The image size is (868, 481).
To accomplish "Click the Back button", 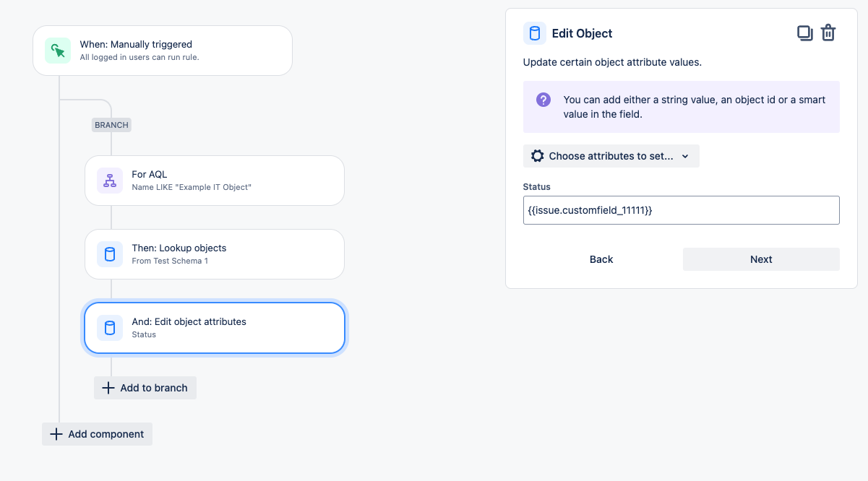I will (601, 259).
